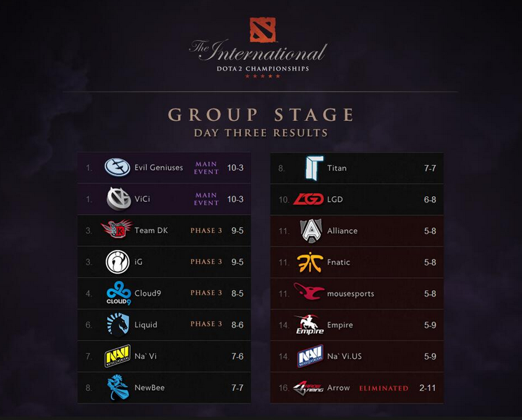Click the Cloud9 logo
The width and height of the screenshot is (522, 420).
pyautogui.click(x=118, y=293)
